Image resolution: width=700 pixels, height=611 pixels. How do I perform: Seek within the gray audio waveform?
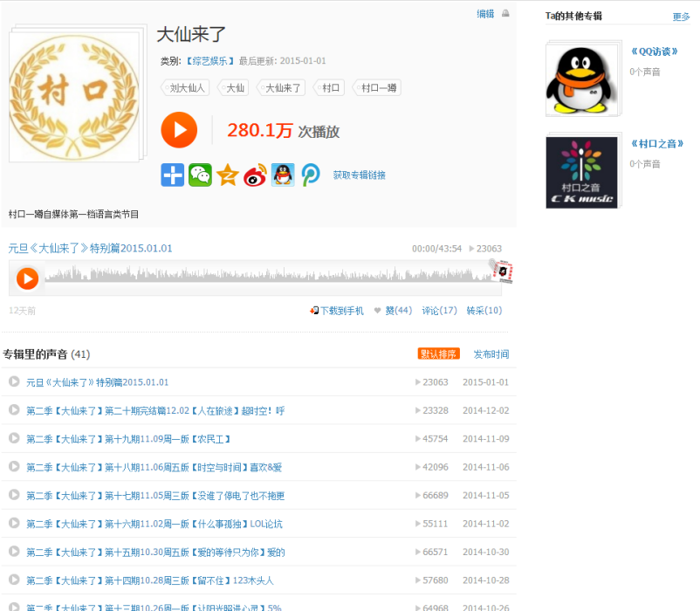coord(268,274)
